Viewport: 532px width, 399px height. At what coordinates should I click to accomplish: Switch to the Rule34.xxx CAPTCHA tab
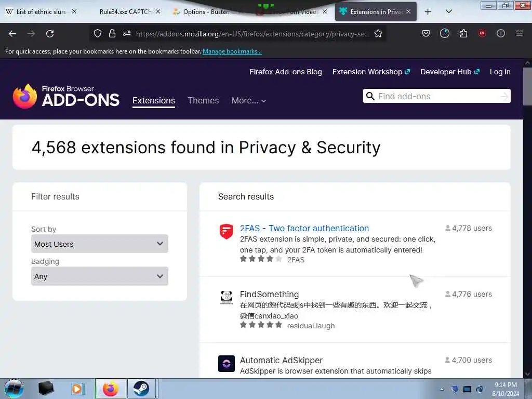(126, 11)
